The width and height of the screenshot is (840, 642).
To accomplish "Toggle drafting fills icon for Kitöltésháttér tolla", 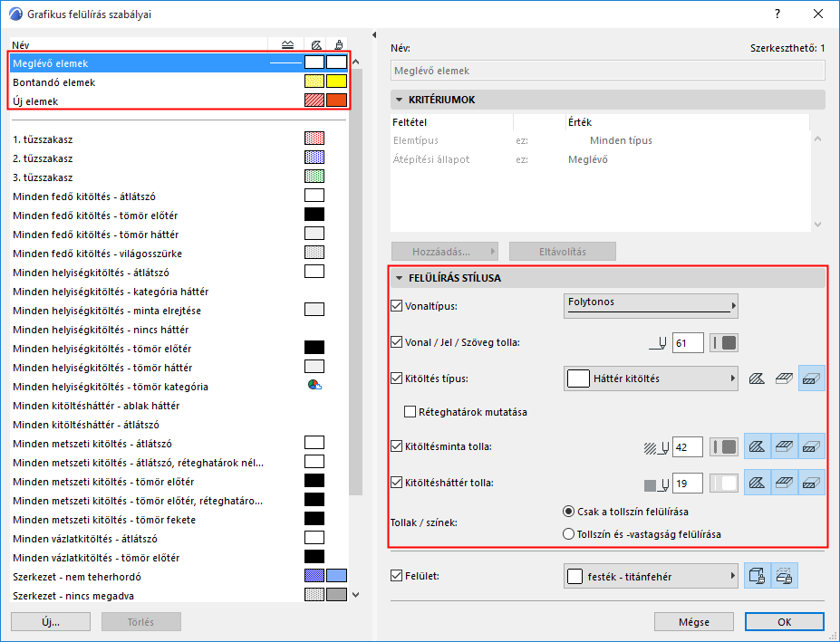I will coord(757,483).
